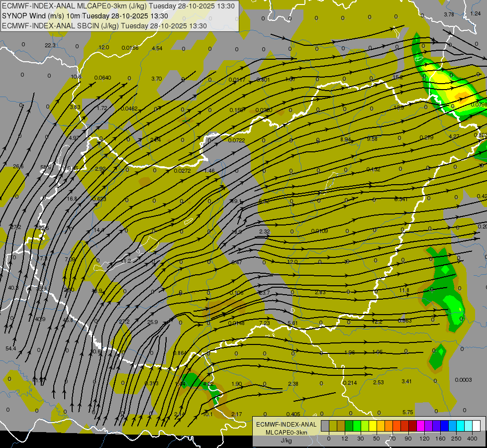Click the map value 0.963
487x448 pixels.
(405, 321)
